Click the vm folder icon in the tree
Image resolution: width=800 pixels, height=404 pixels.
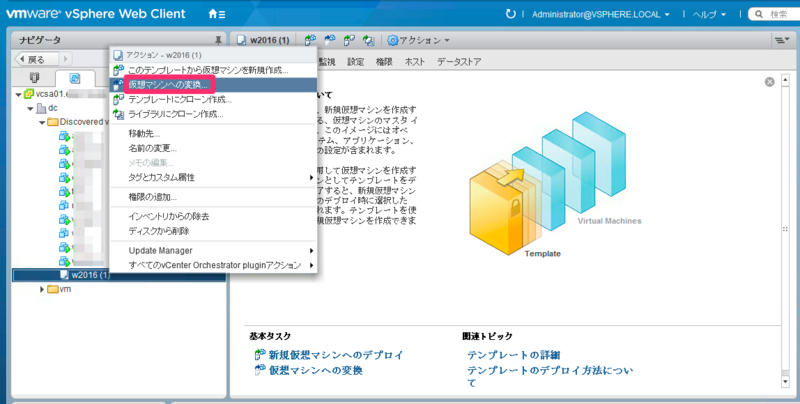[53, 289]
